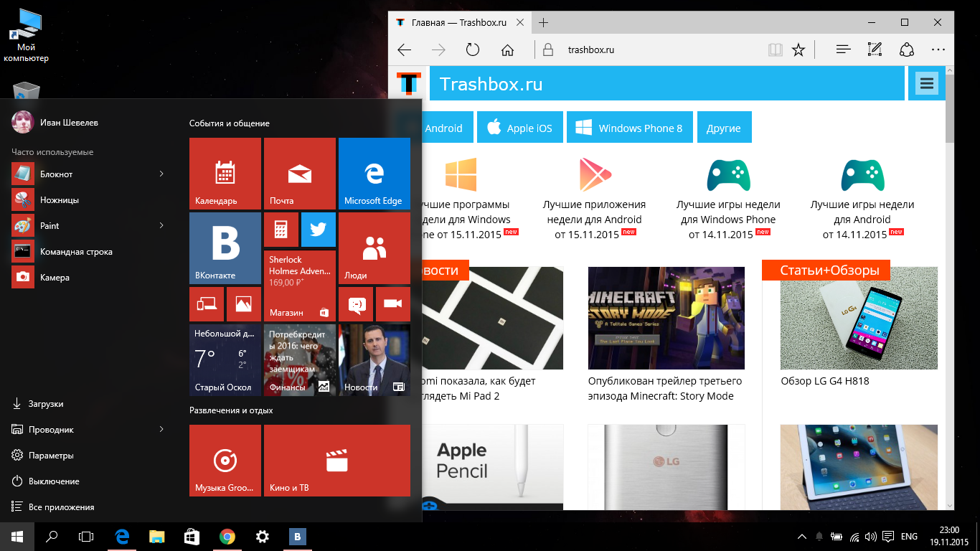Viewport: 980px width, 551px height.
Task: Add page to favorites with star icon
Action: 798,50
